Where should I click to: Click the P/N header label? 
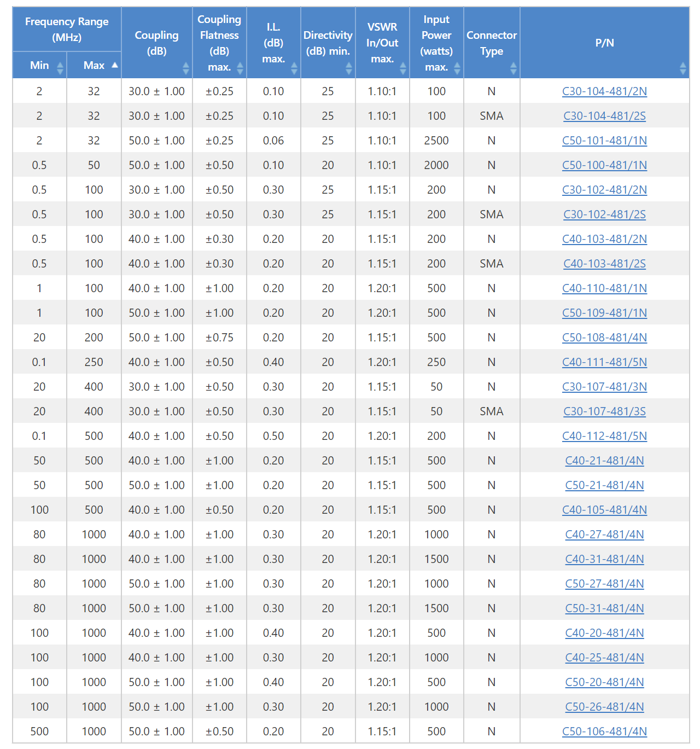coord(604,43)
